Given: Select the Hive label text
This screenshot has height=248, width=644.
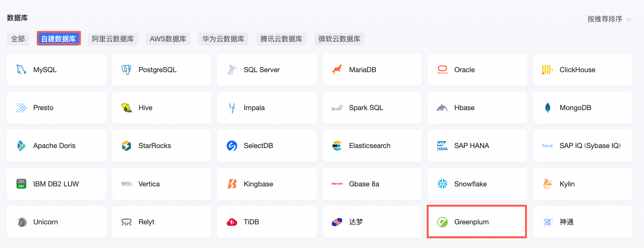Looking at the screenshot, I should pyautogui.click(x=145, y=108).
